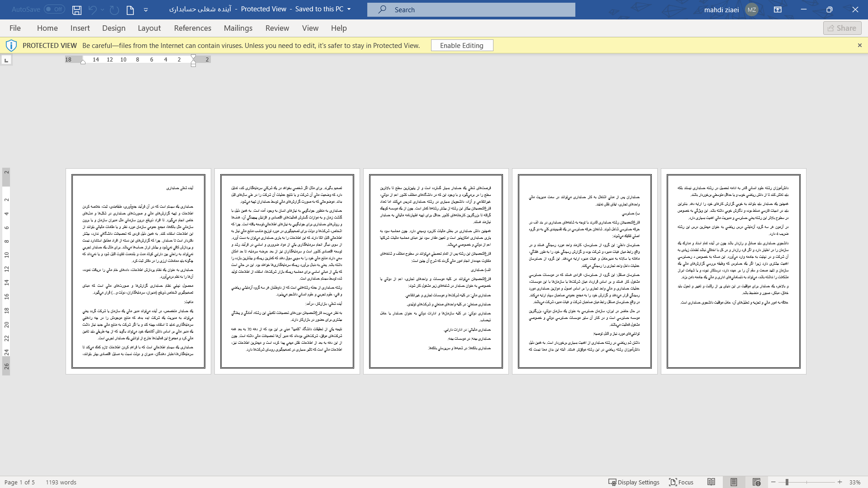868x488 pixels.
Task: Switch to the Mailings tab
Action: coord(238,28)
